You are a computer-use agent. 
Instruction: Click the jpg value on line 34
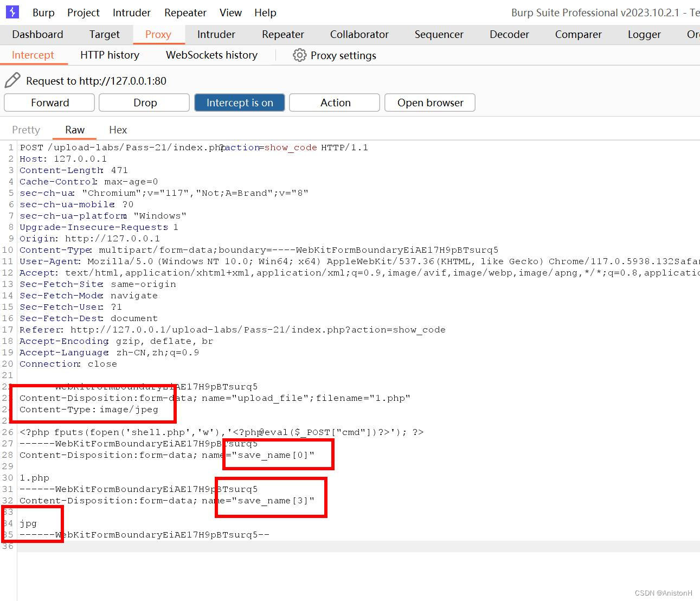pyautogui.click(x=28, y=523)
